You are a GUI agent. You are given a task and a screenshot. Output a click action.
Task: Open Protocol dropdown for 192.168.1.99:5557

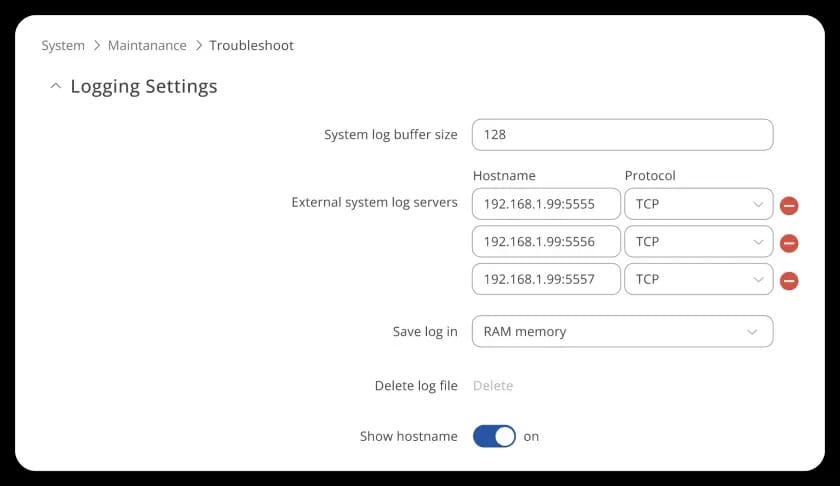point(699,279)
